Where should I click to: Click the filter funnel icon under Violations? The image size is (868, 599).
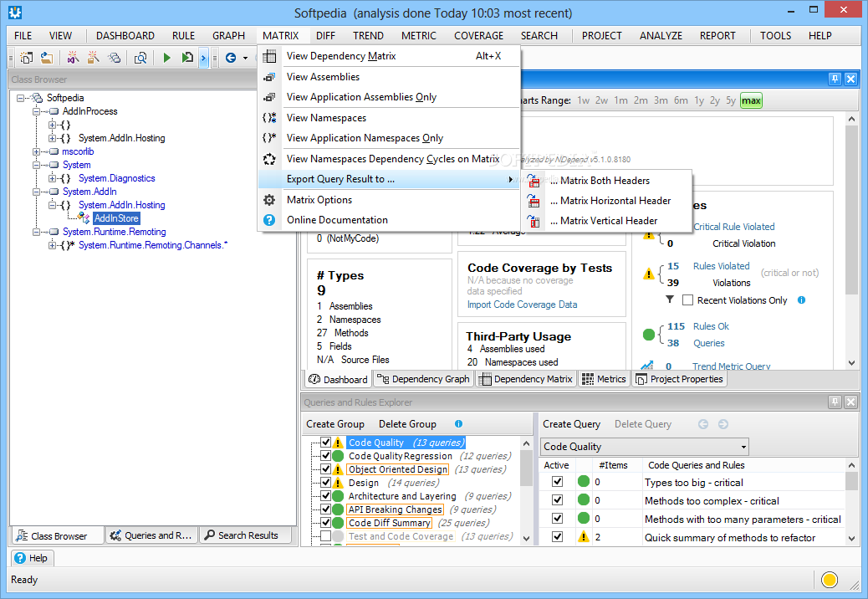coord(670,299)
